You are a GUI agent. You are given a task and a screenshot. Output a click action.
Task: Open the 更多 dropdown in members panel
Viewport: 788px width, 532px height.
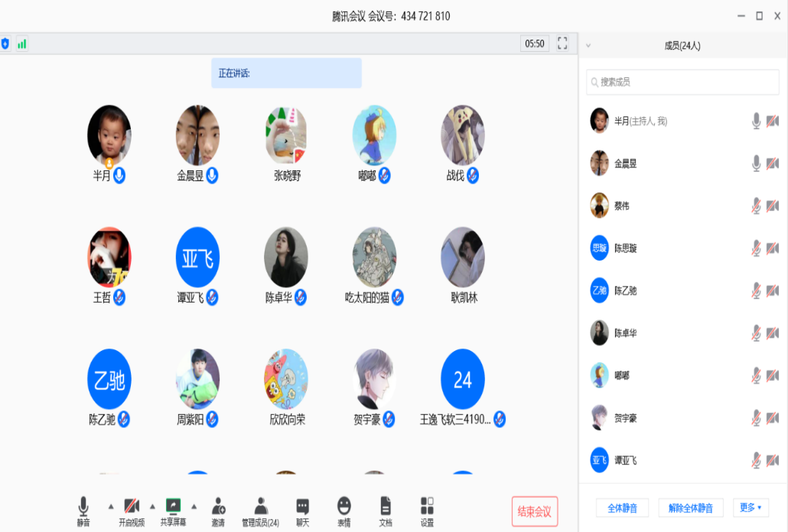tap(749, 508)
